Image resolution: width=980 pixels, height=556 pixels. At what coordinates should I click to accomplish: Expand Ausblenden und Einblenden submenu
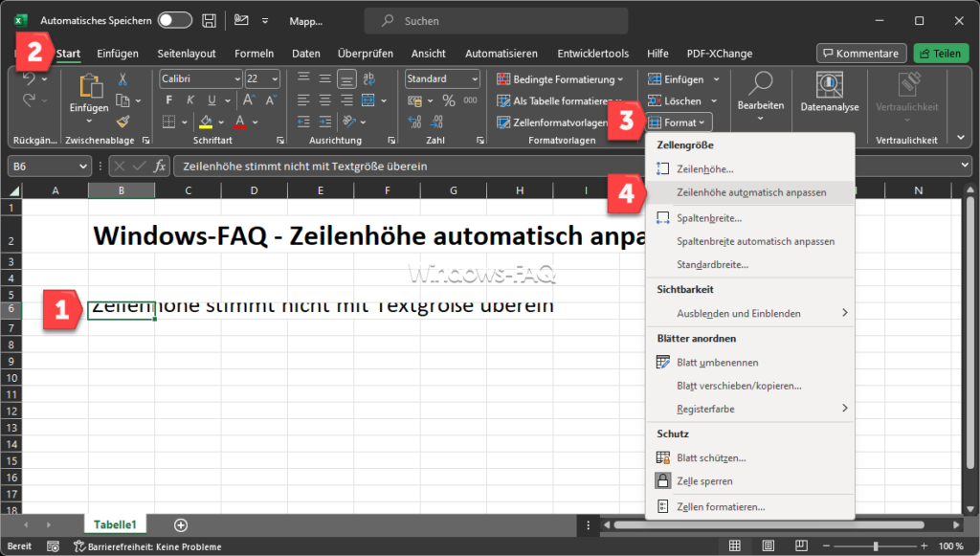[750, 313]
